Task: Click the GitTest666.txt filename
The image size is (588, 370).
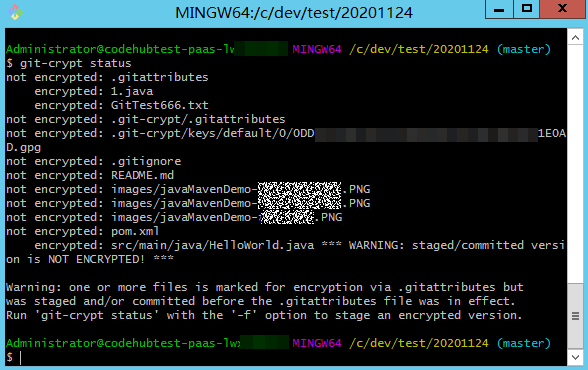Action: pos(159,105)
